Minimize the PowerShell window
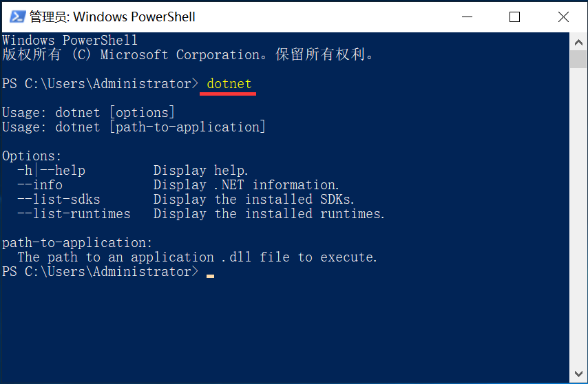Screen dimensions: 588x384 [x=467, y=17]
